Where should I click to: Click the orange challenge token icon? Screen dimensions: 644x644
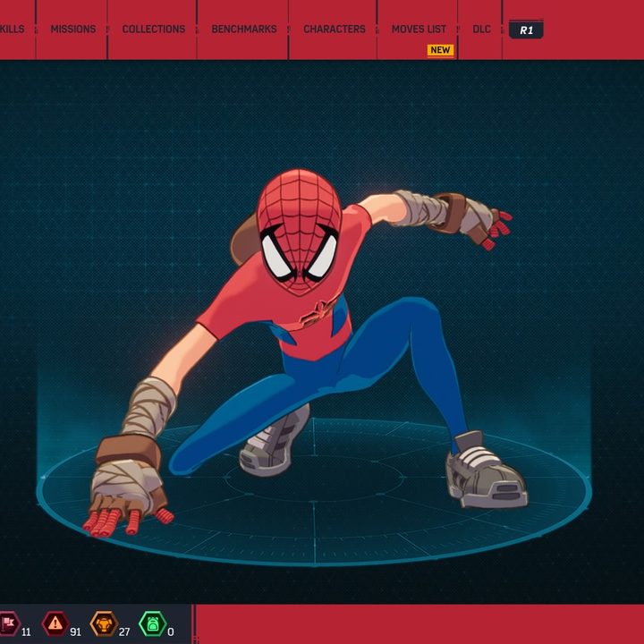click(104, 623)
